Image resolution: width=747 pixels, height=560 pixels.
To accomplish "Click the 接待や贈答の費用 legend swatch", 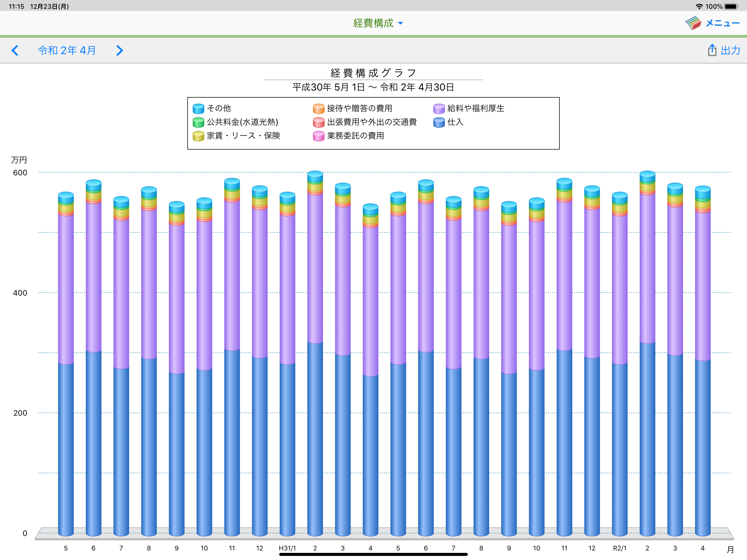I will 319,109.
